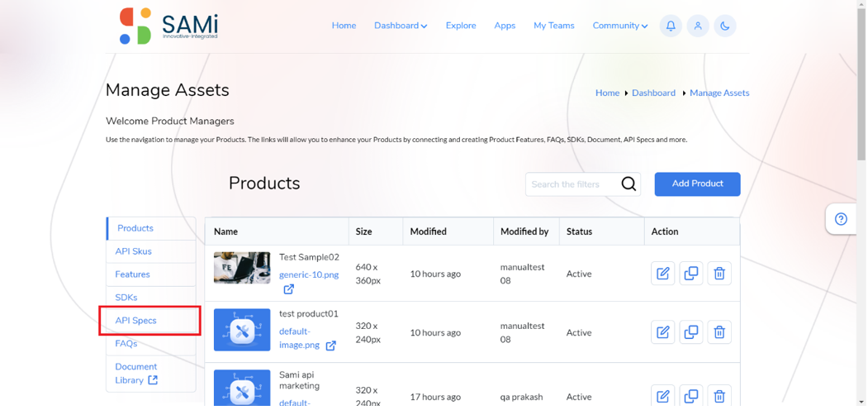Open the generic-10.png file link
This screenshot has width=868, height=410.
[309, 274]
